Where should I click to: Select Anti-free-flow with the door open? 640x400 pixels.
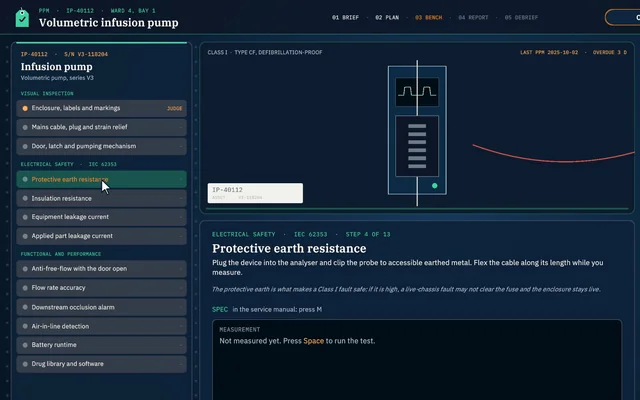coord(102,269)
